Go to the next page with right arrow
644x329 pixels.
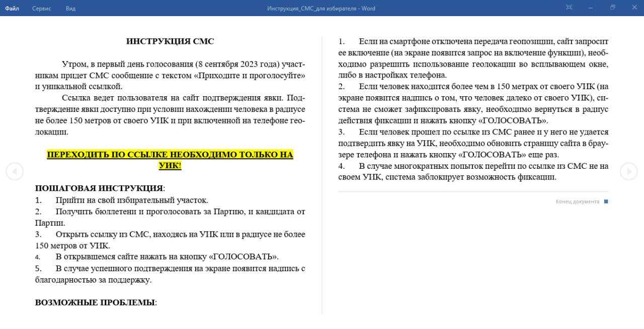click(x=628, y=172)
